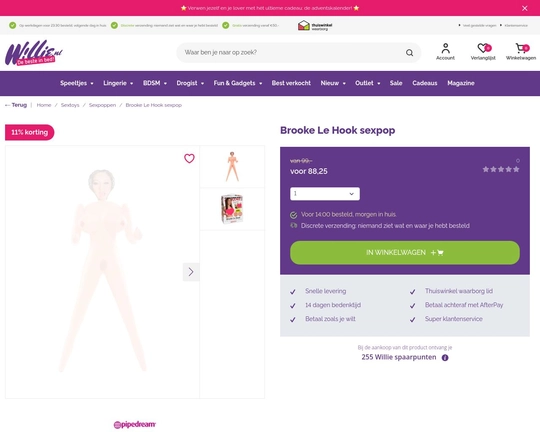Click the Sexpoppen breadcrumb link

(102, 105)
